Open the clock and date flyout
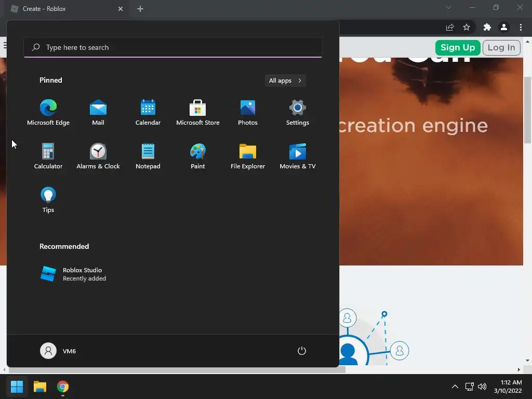This screenshot has height=399, width=532. point(508,387)
